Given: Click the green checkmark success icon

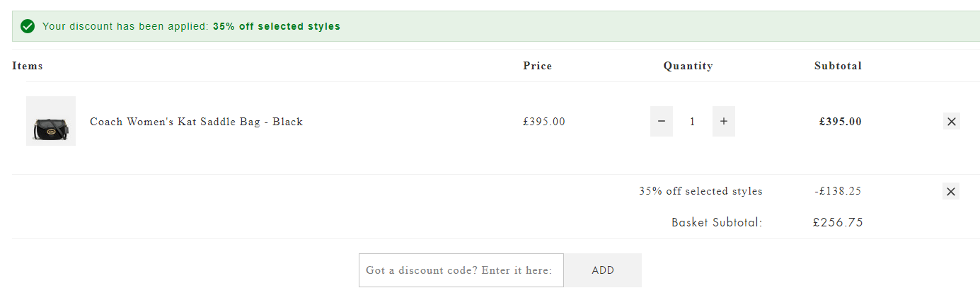Looking at the screenshot, I should pos(28,26).
